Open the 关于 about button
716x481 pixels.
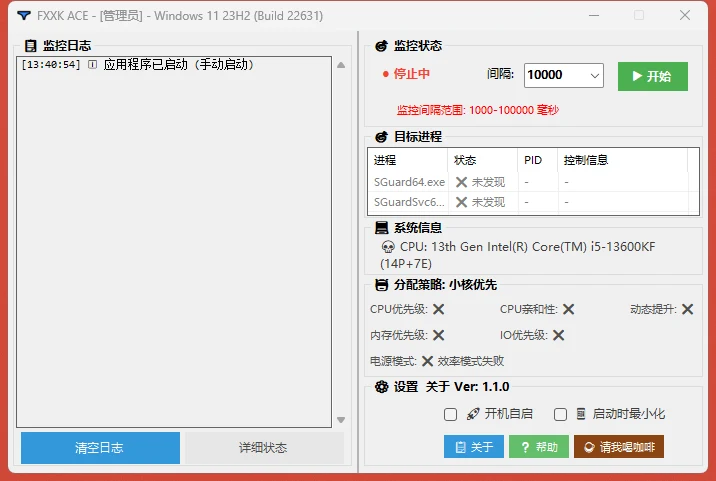click(474, 446)
